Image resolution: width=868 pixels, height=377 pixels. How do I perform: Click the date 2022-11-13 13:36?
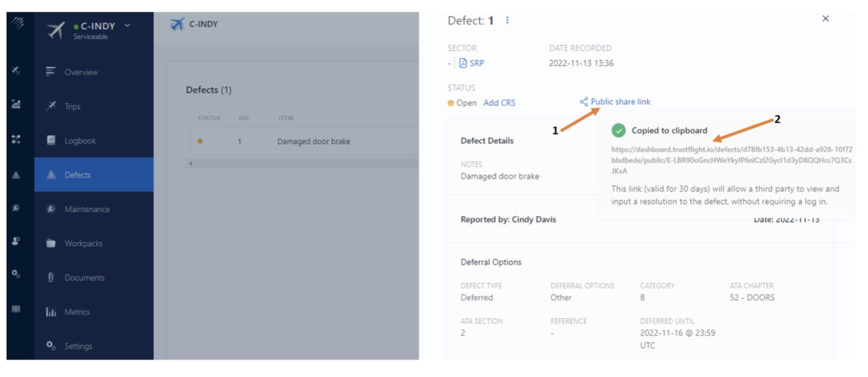pos(581,63)
